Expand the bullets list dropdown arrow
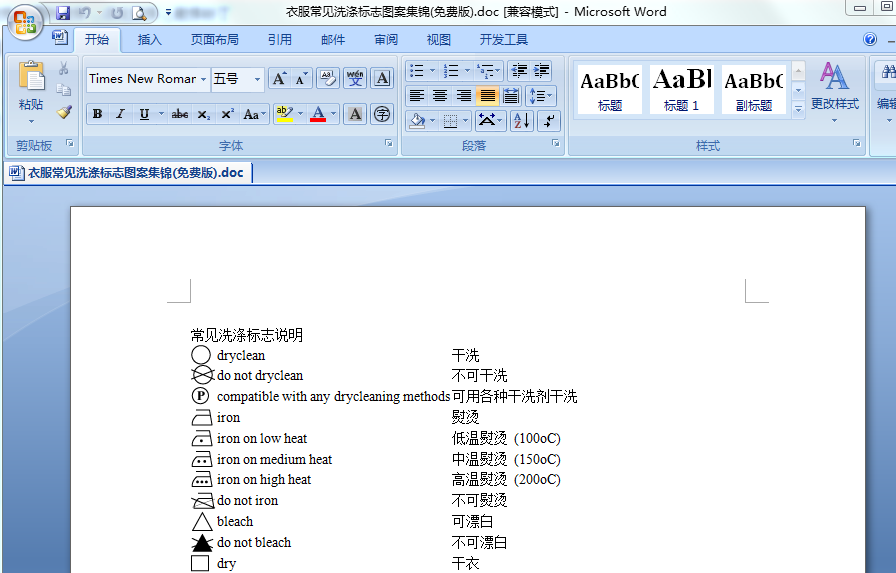Image resolution: width=896 pixels, height=573 pixels. click(432, 71)
